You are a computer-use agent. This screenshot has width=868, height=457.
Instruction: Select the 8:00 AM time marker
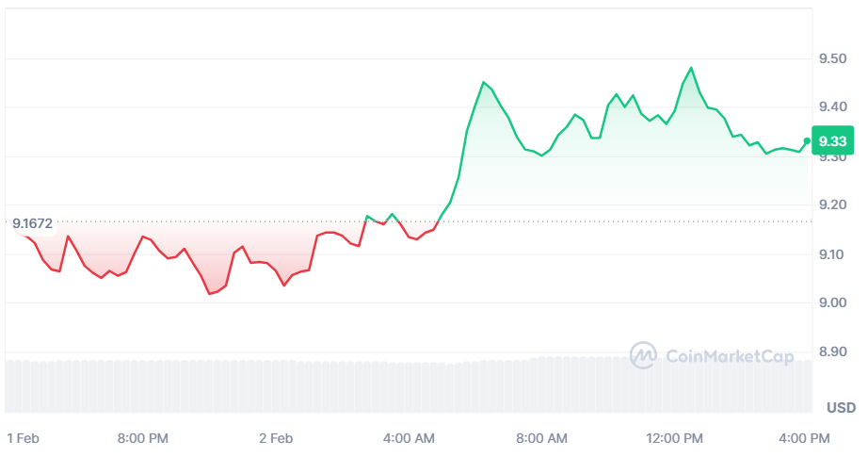(x=542, y=438)
